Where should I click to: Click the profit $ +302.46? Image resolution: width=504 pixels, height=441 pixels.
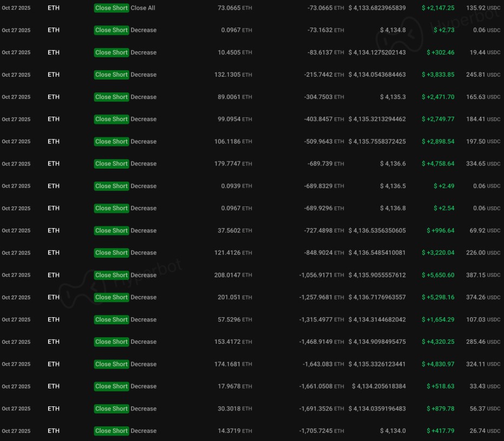click(440, 52)
